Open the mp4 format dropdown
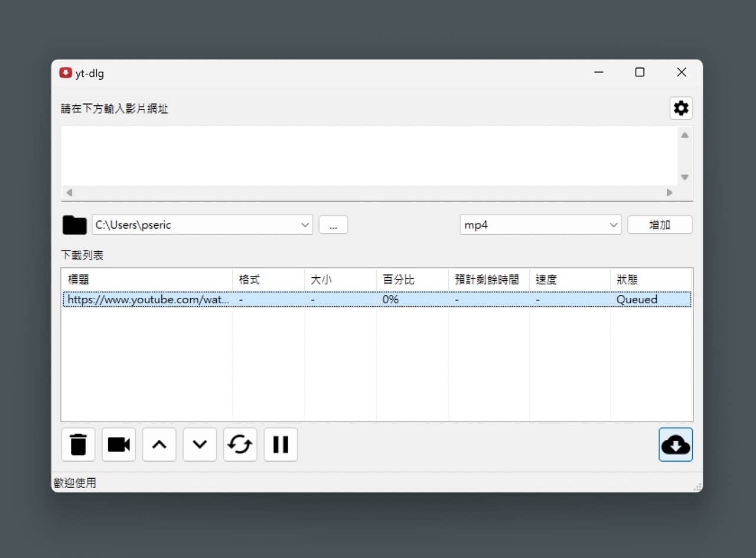The image size is (756, 558). [613, 225]
